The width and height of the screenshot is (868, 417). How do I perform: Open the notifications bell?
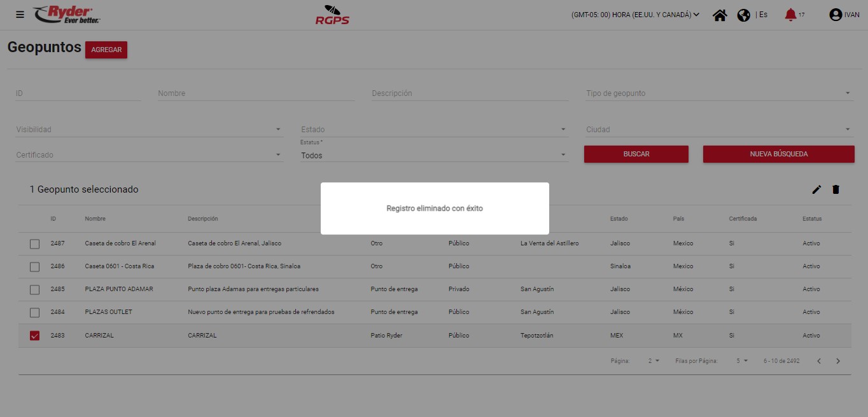pos(790,15)
